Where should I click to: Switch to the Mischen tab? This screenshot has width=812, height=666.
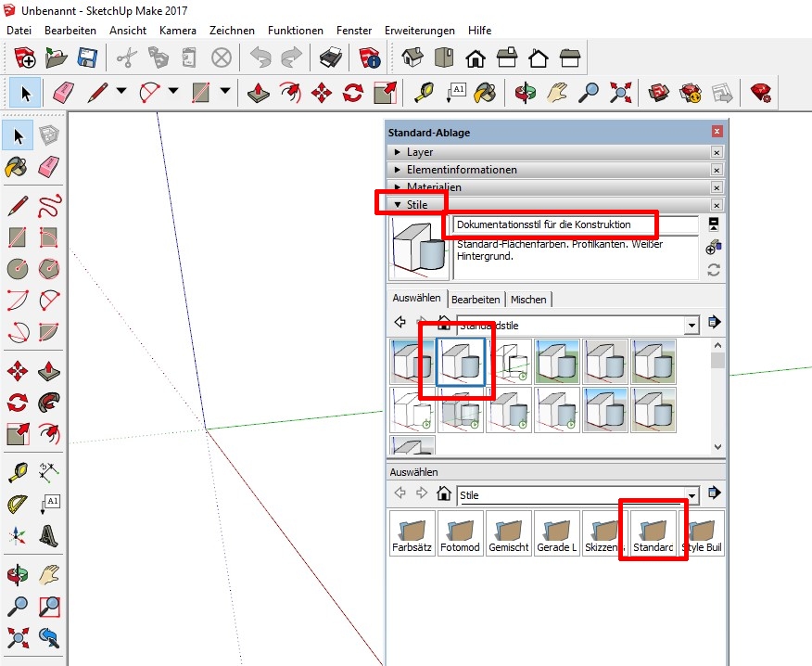pos(528,299)
